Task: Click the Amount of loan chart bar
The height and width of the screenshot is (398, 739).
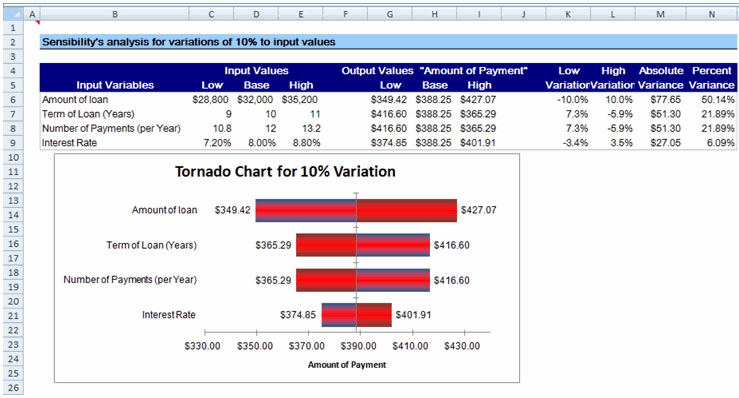Action: click(x=356, y=210)
